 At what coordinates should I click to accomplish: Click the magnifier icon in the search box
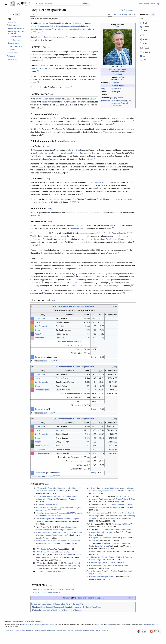(37, 4)
